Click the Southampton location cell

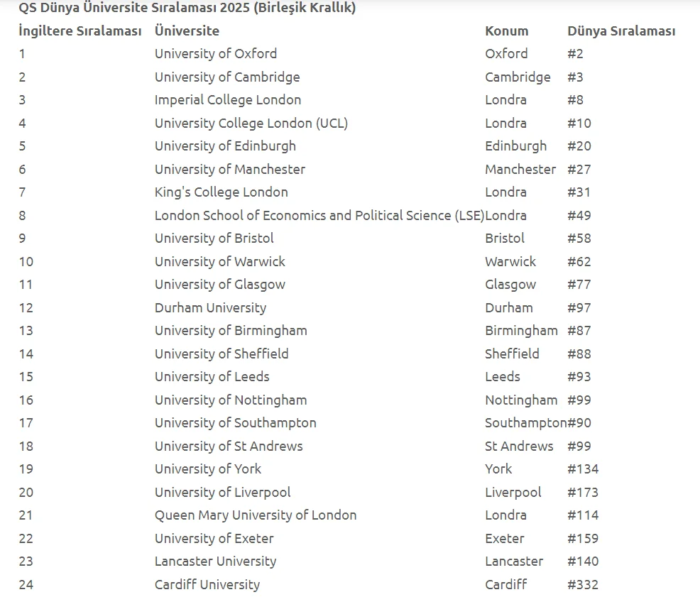[x=525, y=423]
